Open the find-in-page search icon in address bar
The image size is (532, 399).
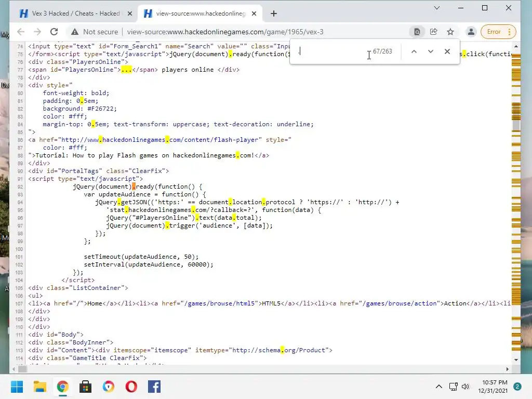coord(417,32)
